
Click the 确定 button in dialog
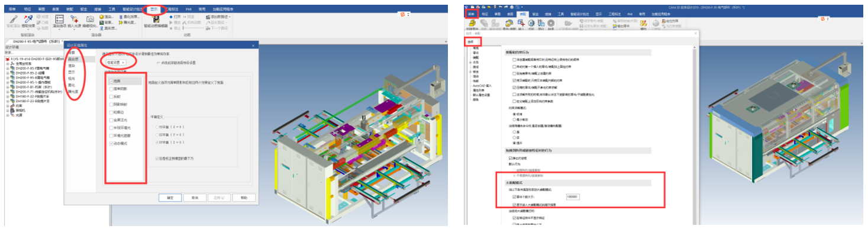[170, 198]
